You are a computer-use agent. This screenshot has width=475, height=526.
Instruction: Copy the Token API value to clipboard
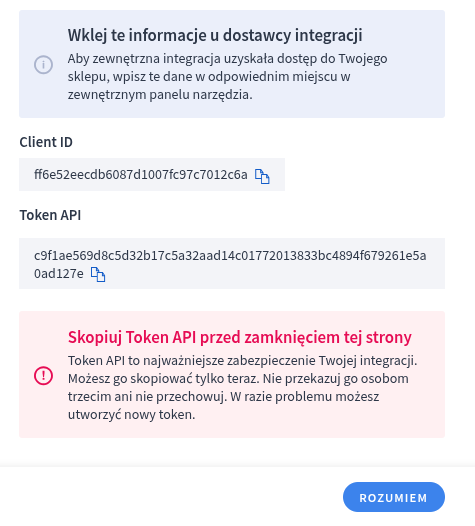coord(98,275)
